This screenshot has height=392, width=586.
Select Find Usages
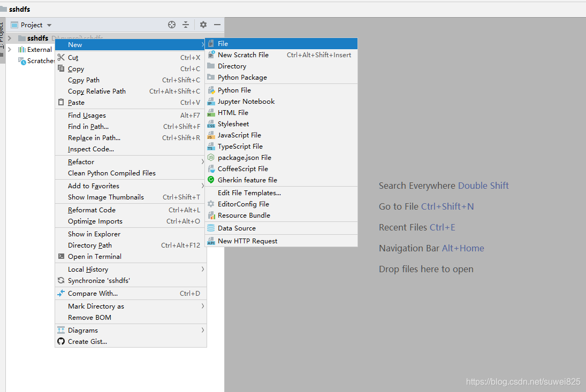pyautogui.click(x=131, y=116)
